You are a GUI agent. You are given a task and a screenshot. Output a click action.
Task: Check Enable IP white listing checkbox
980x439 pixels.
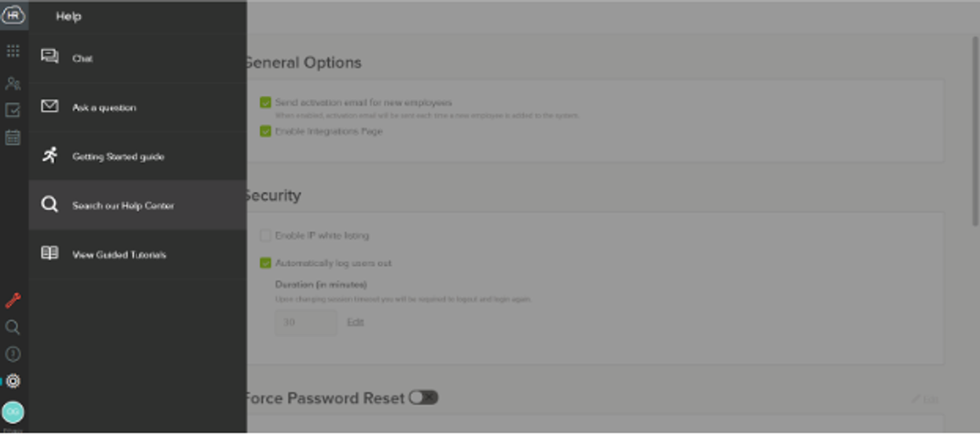266,235
